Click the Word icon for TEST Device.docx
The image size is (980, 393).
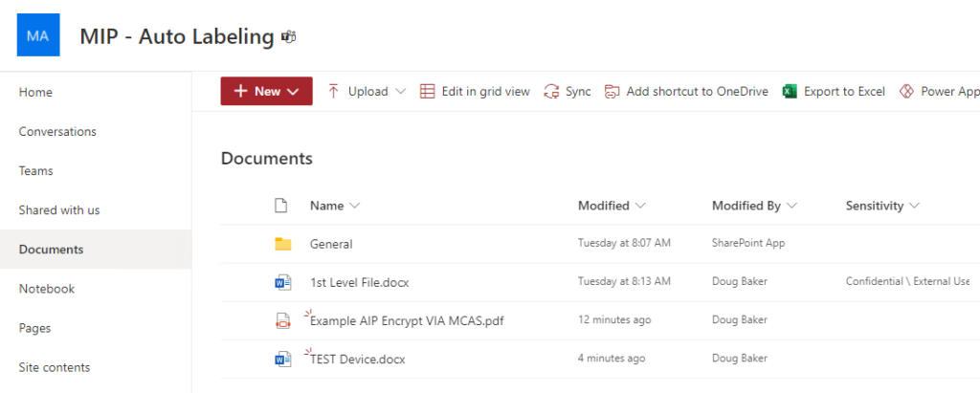[x=283, y=360]
